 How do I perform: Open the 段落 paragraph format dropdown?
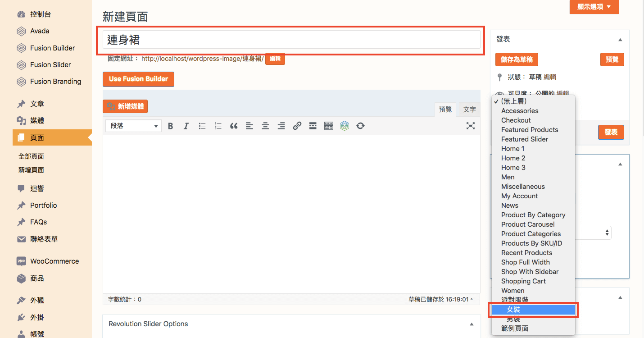pos(133,126)
